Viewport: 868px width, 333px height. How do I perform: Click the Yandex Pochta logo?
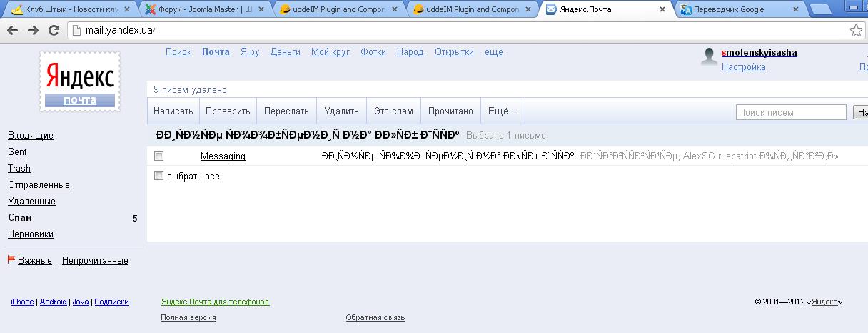[80, 81]
